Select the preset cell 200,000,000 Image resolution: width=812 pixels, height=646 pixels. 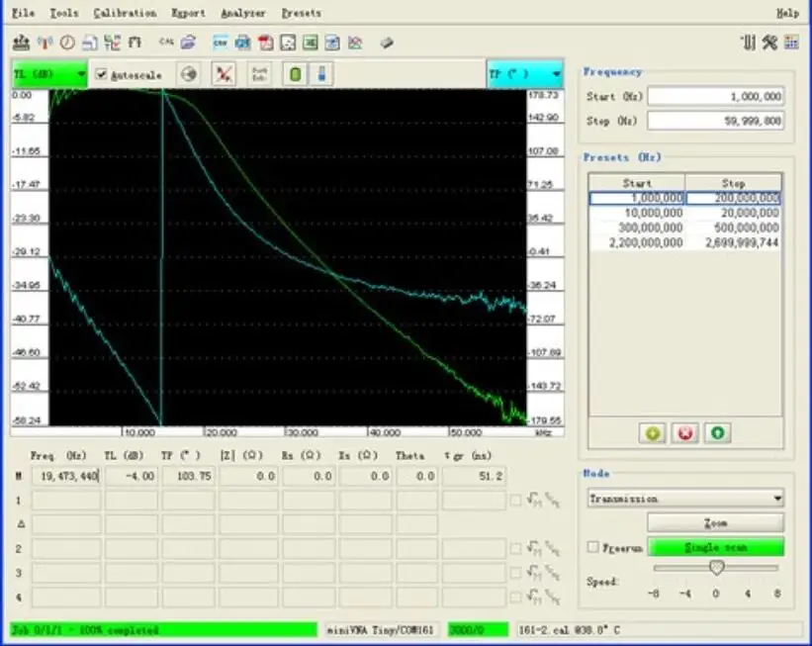tap(734, 198)
